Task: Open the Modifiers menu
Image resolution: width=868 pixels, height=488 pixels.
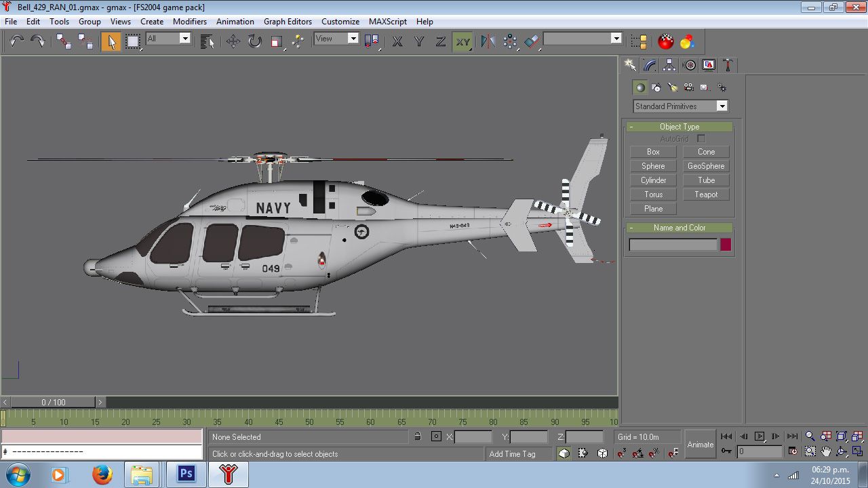Action: click(x=190, y=21)
